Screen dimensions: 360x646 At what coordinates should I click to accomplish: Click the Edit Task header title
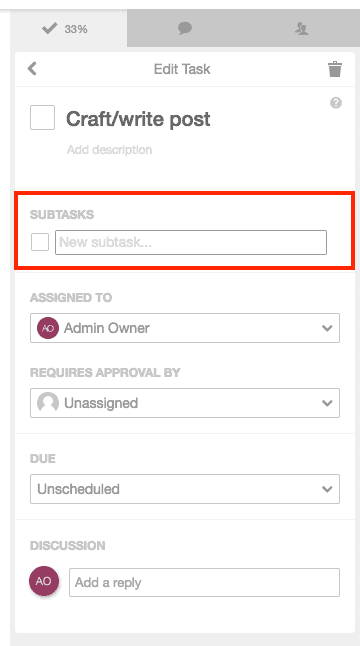(x=182, y=69)
